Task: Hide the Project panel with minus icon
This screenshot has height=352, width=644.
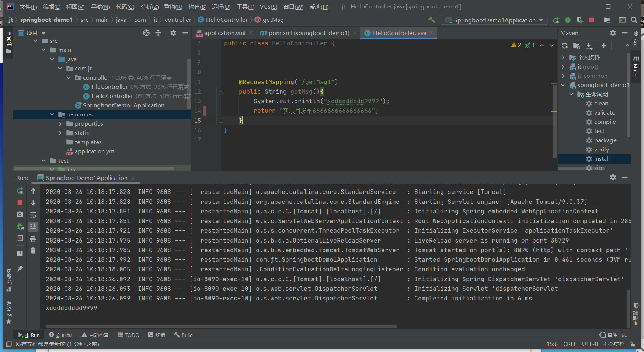Action: click(x=185, y=33)
